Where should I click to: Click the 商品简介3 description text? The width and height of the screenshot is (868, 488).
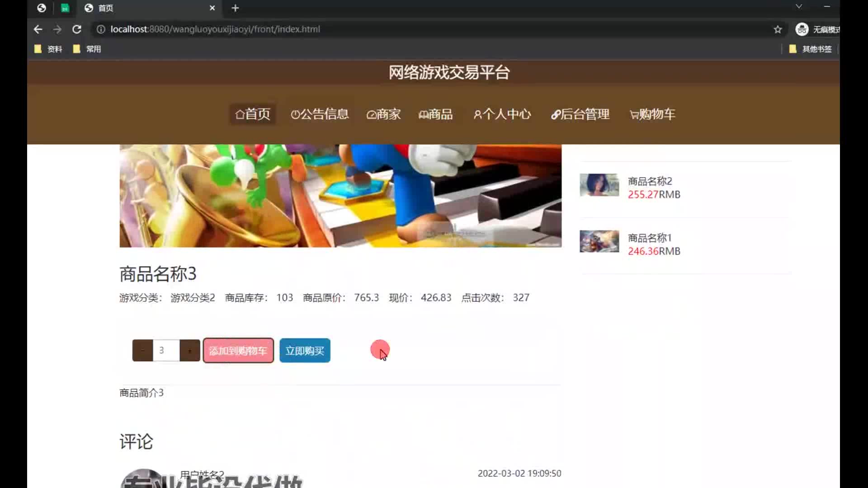coord(142,393)
